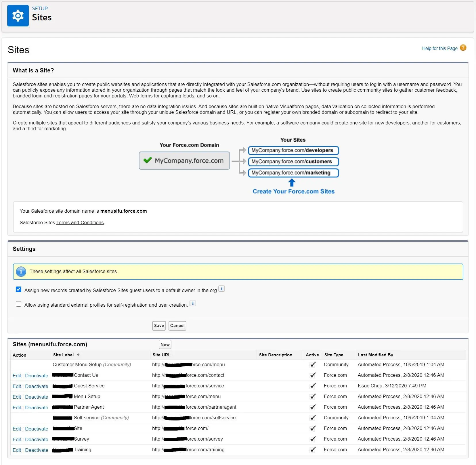Screen dimensions: 476x465
Task: Sort by the Site URL column header
Action: point(161,355)
